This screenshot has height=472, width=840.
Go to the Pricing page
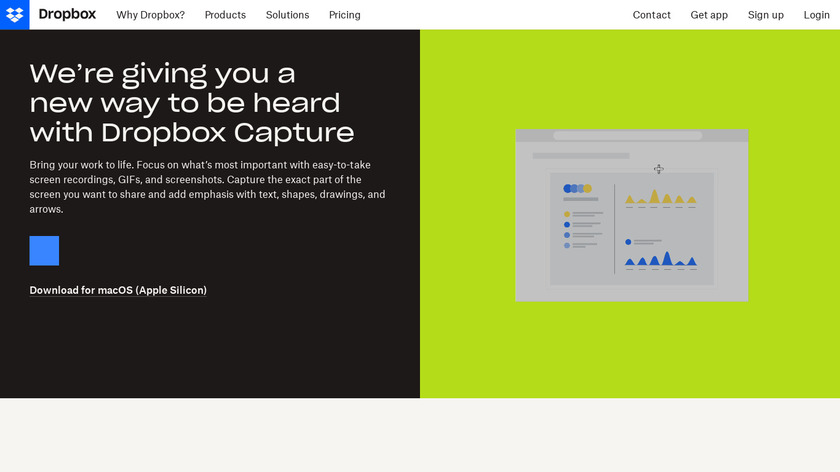click(344, 15)
